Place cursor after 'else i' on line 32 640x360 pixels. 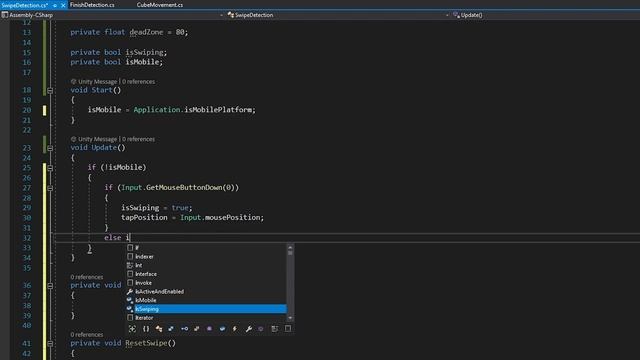pos(130,238)
